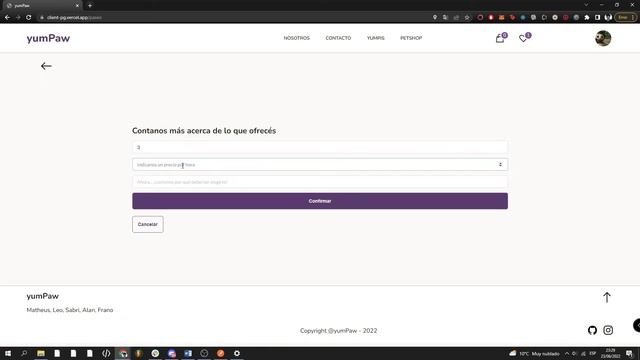
Task: Open the Settings gear in taskbar
Action: (237, 353)
